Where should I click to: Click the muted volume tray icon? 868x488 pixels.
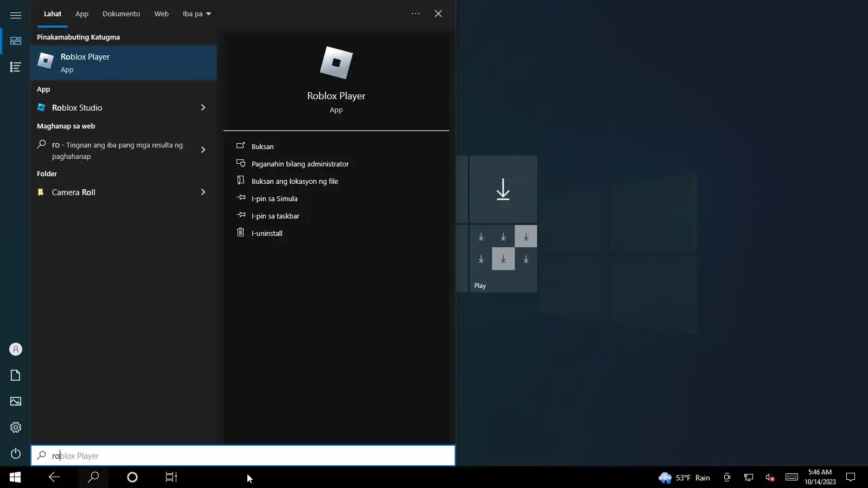click(x=770, y=477)
